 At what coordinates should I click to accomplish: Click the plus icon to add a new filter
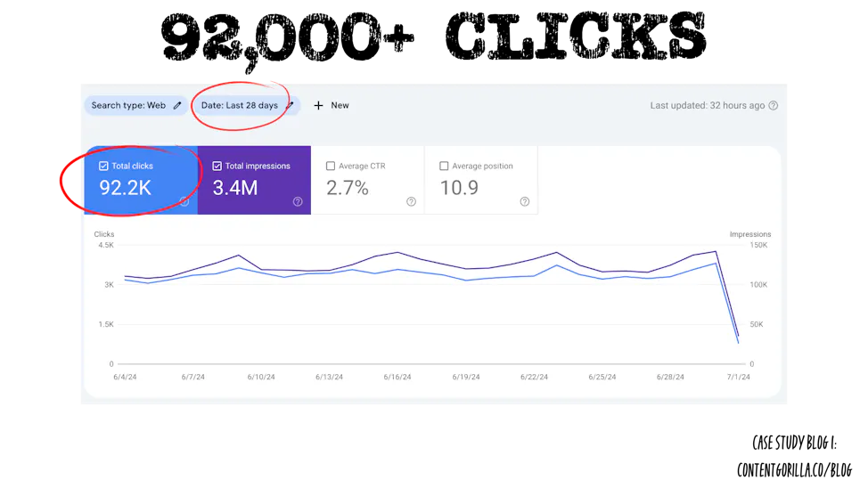pos(318,105)
